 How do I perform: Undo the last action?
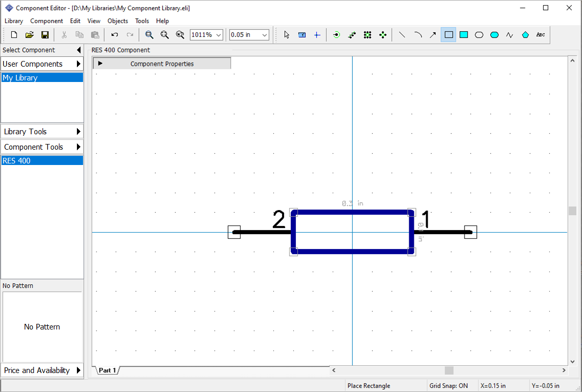coord(115,35)
